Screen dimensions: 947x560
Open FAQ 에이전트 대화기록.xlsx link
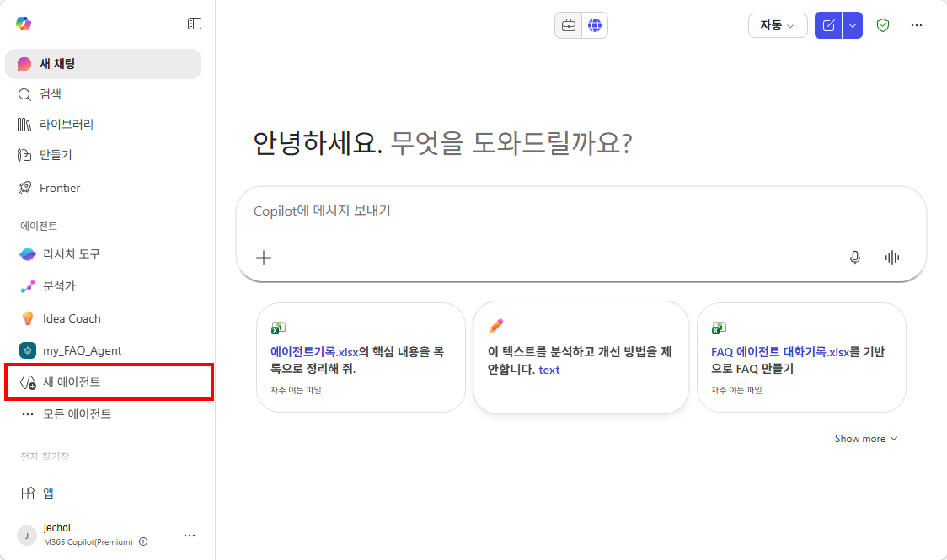click(780, 352)
